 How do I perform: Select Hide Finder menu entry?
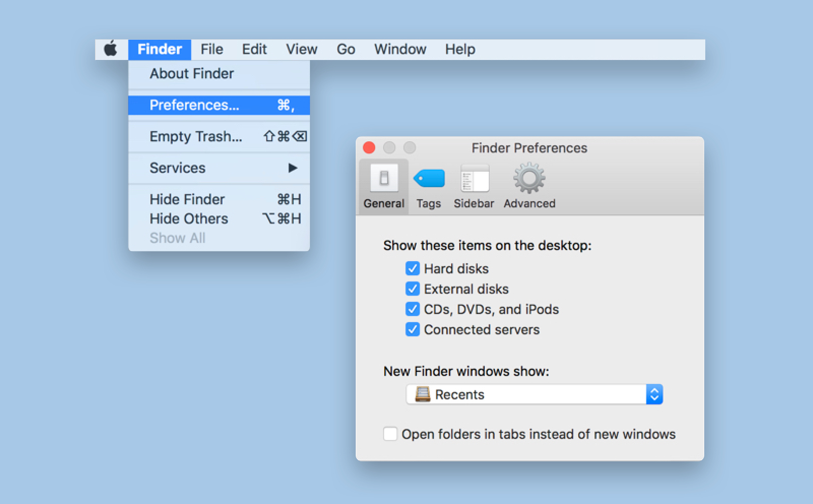(219, 199)
